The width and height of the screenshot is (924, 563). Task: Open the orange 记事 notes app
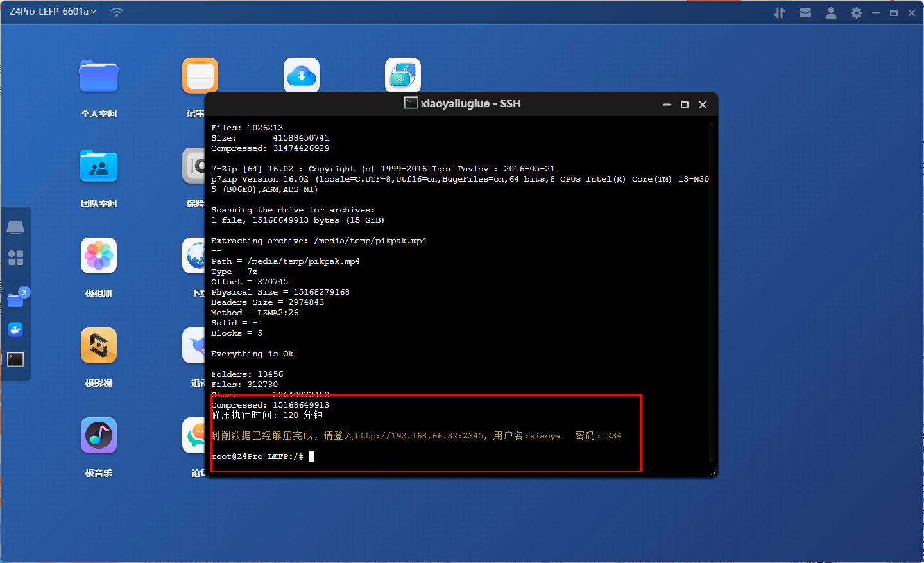200,76
